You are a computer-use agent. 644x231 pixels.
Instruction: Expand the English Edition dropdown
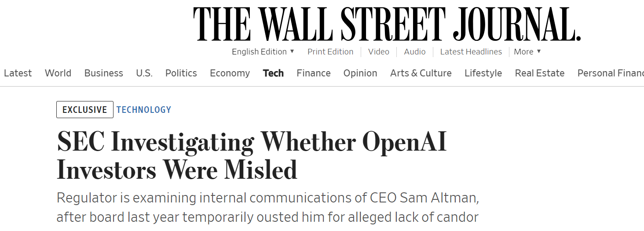click(x=263, y=52)
